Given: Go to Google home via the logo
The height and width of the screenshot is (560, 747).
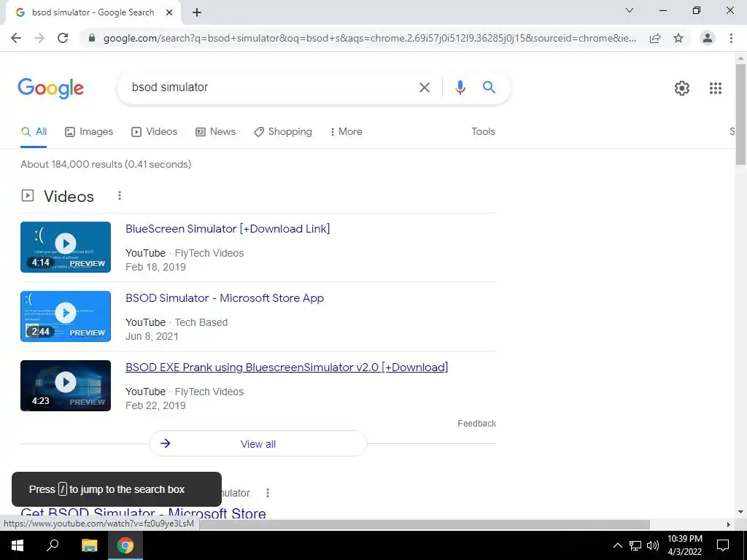Looking at the screenshot, I should click(51, 88).
